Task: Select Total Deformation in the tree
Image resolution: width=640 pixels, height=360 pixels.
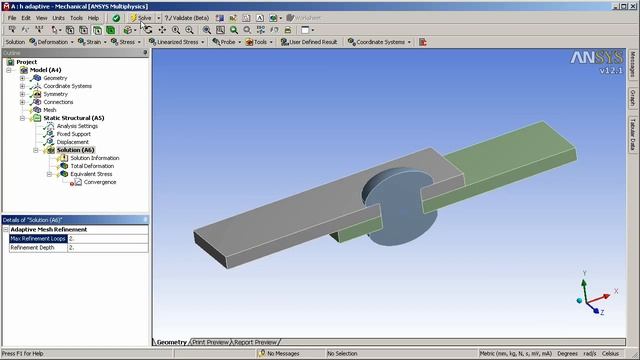Action: [x=92, y=166]
